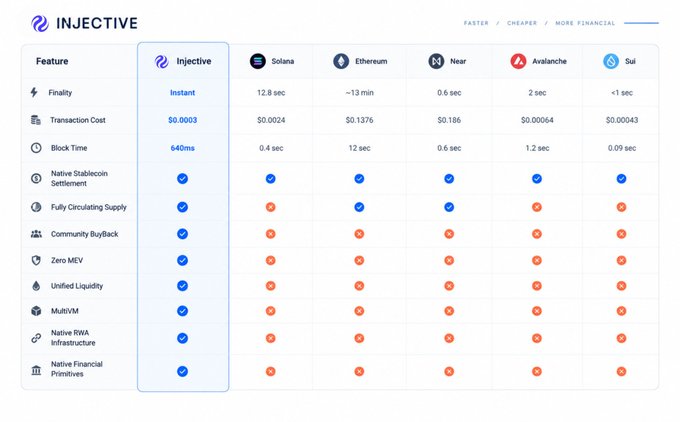Screen dimensions: 680x422
Task: Click Solana's cross for Fully Circulating Supply
Action: (x=271, y=207)
